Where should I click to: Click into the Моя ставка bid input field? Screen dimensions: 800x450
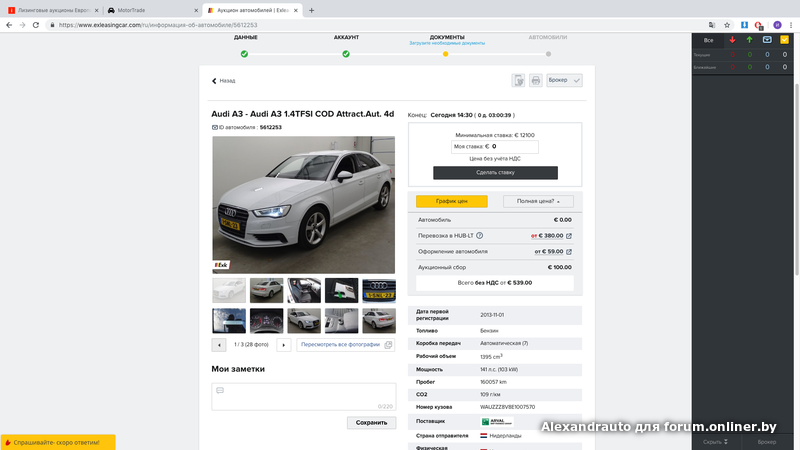[x=494, y=146]
